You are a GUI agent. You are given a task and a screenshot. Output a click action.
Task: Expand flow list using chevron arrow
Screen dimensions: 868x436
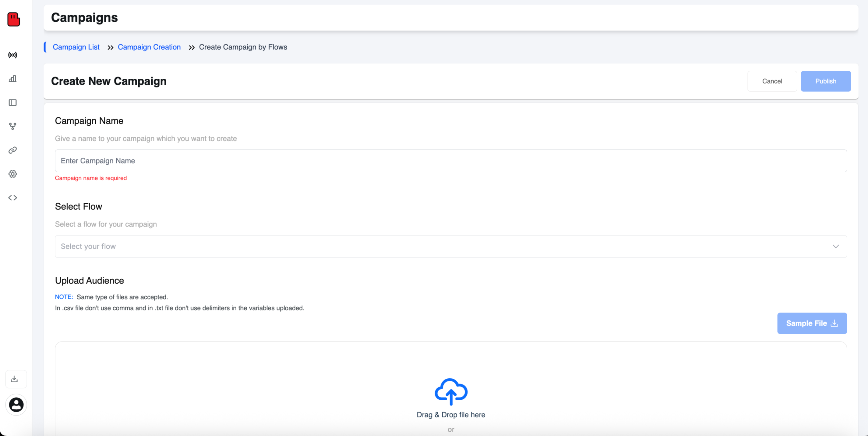coord(836,246)
